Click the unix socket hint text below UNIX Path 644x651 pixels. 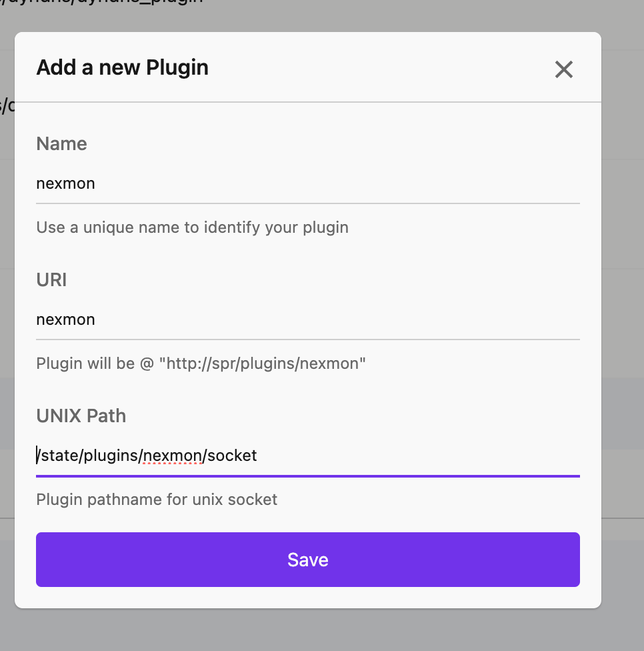coord(157,499)
